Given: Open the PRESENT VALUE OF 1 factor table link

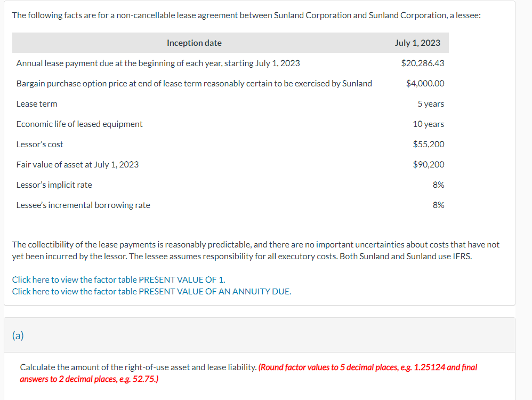Looking at the screenshot, I should [119, 280].
